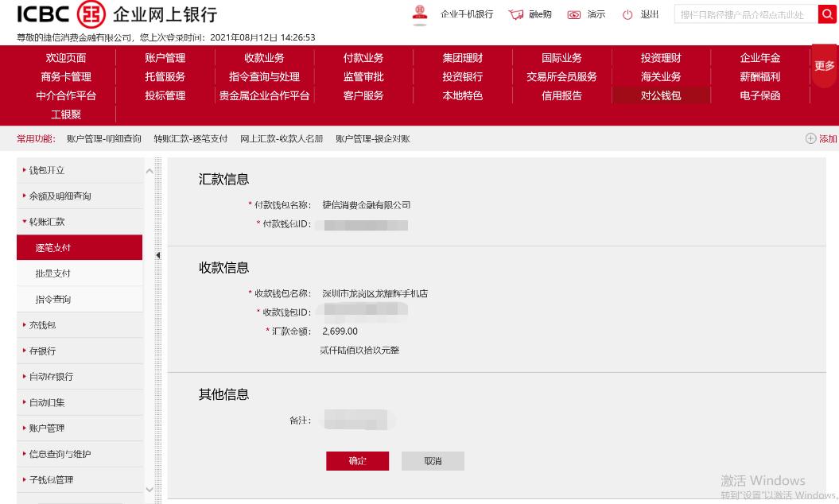The height and width of the screenshot is (504, 839).
Task: Expand the 充钱包 sidebar section
Action: point(42,324)
